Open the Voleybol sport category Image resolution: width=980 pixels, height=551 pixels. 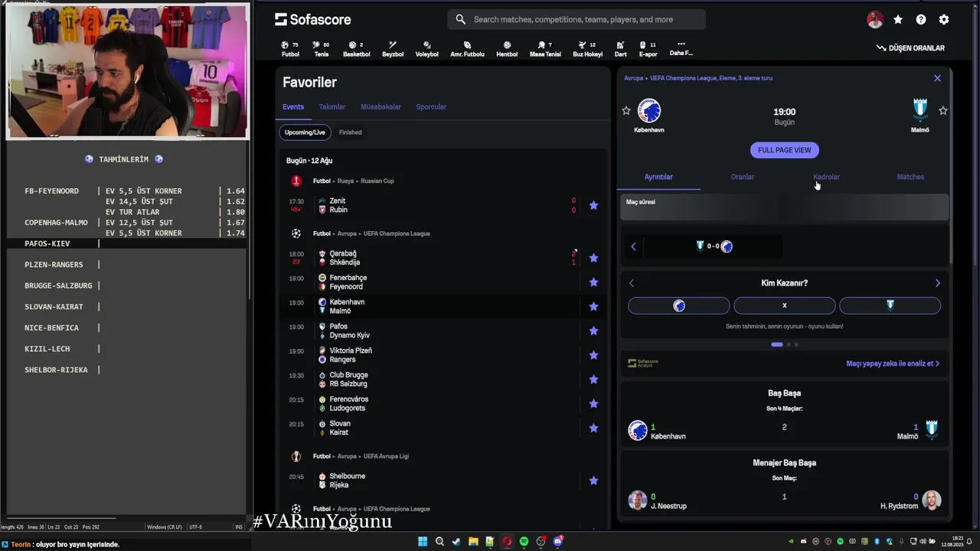(426, 49)
